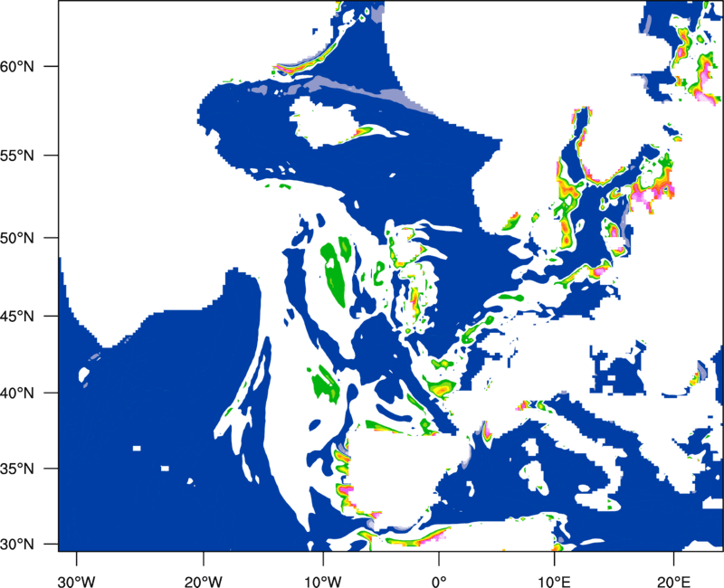Click the small white blob near 40°N 30°W
The image size is (724, 588).
coord(86,374)
